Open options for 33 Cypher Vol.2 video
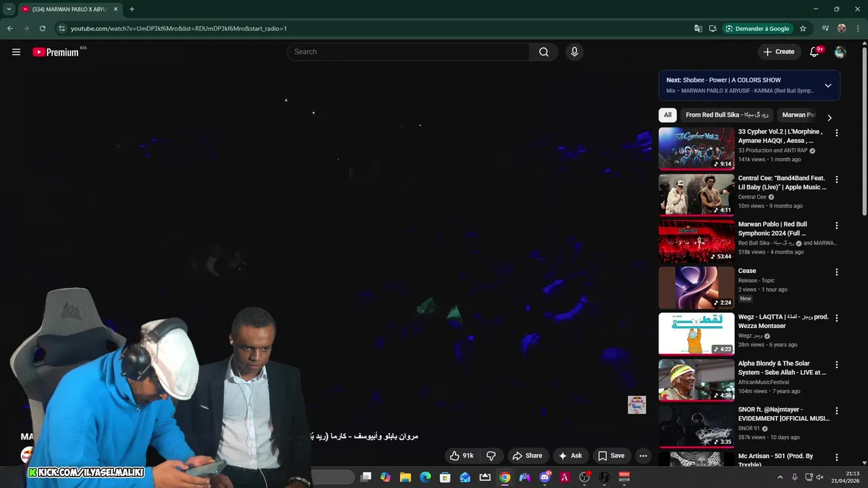This screenshot has height=488, width=868. click(x=837, y=134)
